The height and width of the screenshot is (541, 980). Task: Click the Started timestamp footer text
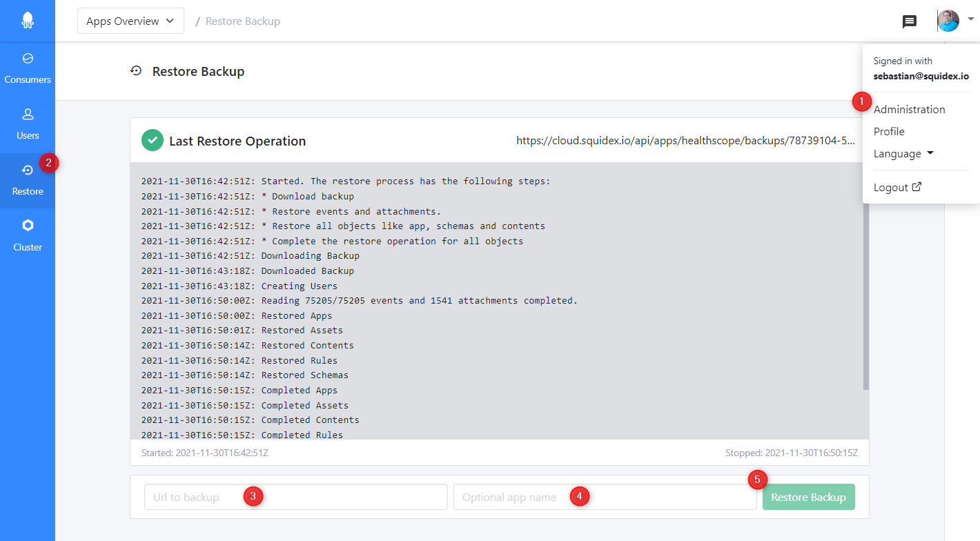[x=205, y=453]
